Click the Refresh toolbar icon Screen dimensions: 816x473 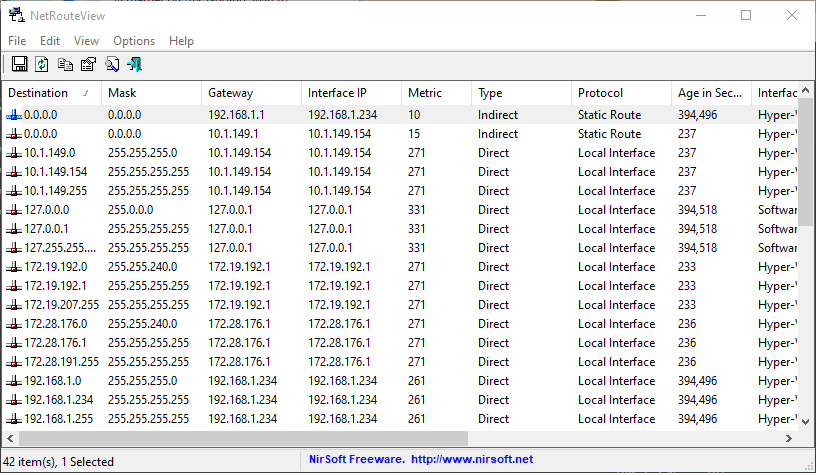coord(42,65)
